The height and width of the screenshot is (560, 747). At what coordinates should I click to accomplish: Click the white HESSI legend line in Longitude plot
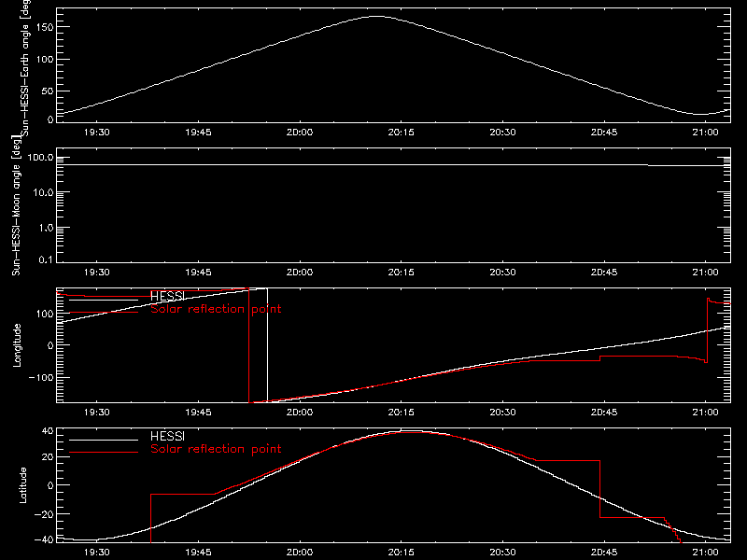(x=104, y=300)
